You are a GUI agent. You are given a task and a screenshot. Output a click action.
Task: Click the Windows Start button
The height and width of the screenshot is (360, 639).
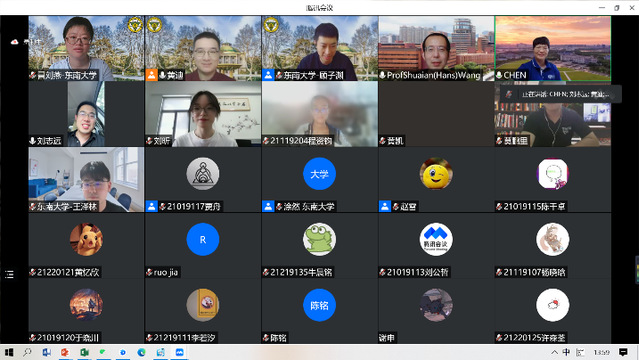coord(9,352)
